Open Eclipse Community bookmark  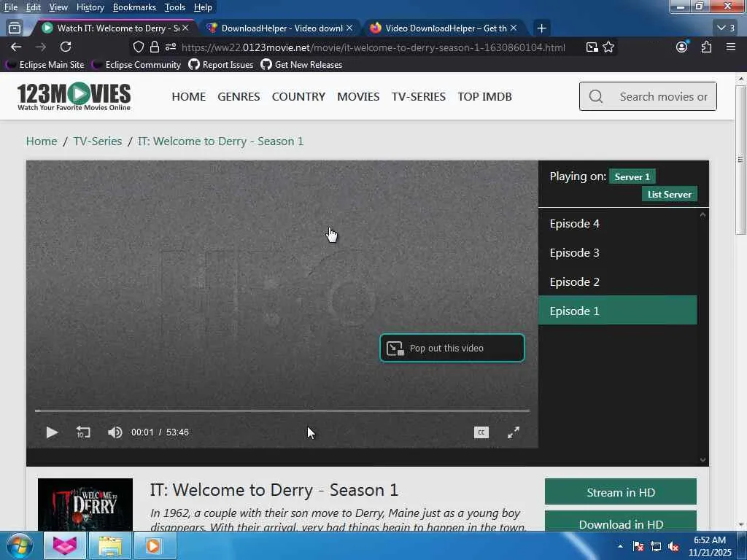[x=137, y=65]
